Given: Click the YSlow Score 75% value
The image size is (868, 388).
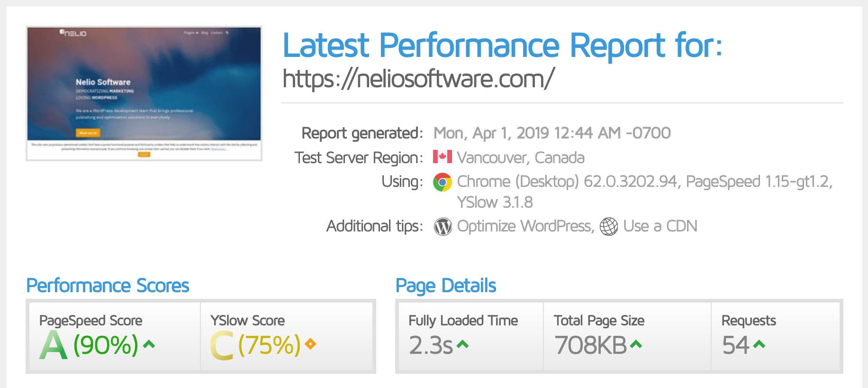Looking at the screenshot, I should [269, 345].
